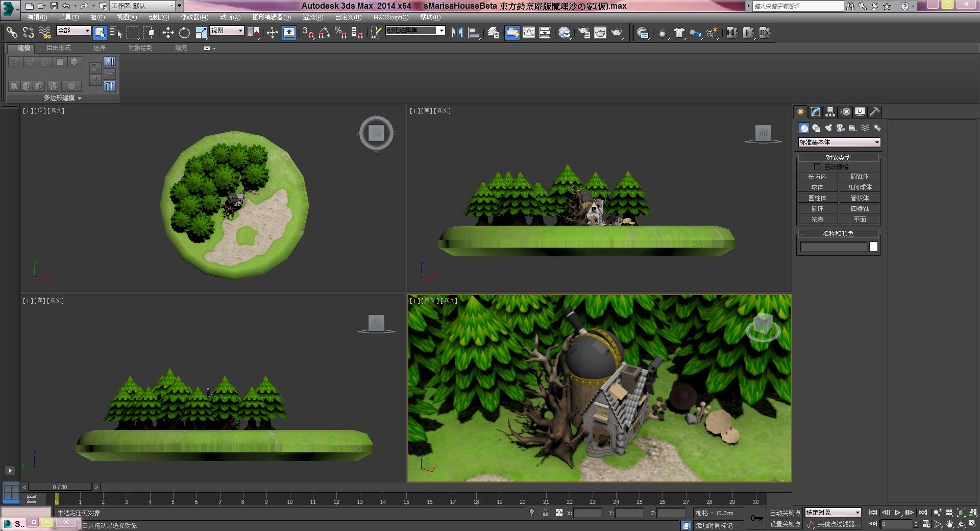This screenshot has height=531, width=980.
Task: Open the MAXScript(X) menu
Action: (390, 17)
